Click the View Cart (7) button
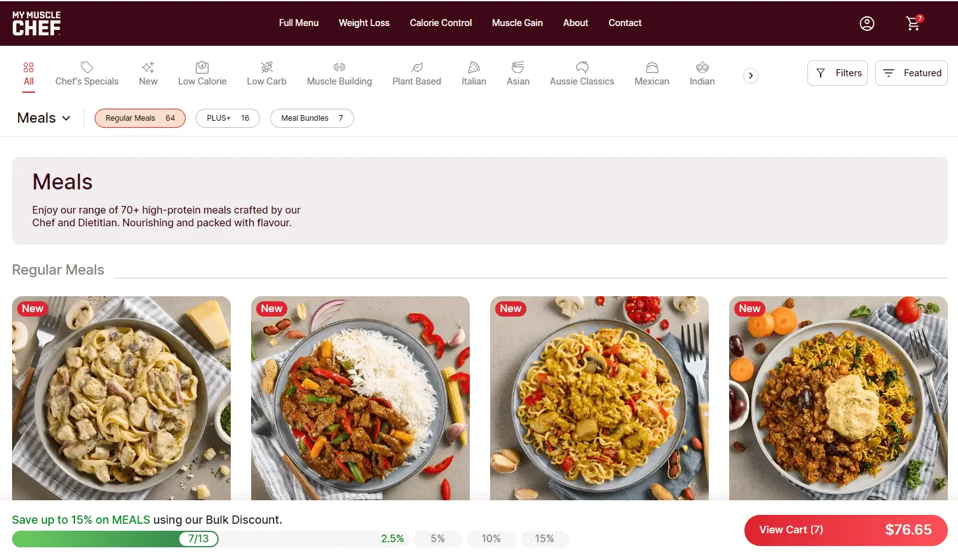The width and height of the screenshot is (958, 560). 845,530
